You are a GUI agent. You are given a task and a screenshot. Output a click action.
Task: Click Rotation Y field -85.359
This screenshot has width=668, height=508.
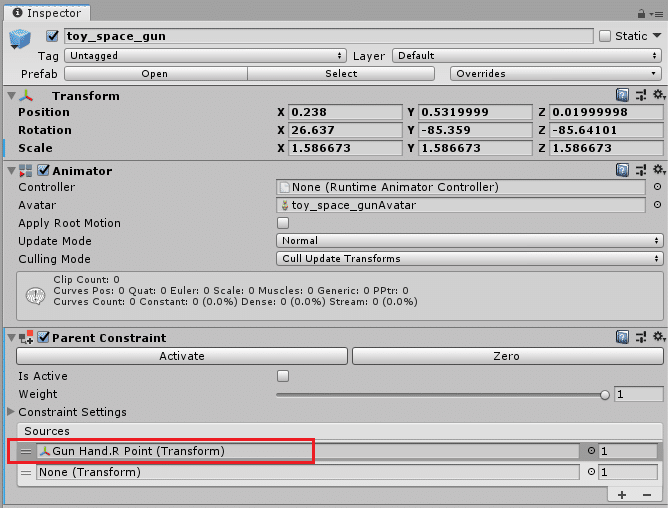[475, 130]
